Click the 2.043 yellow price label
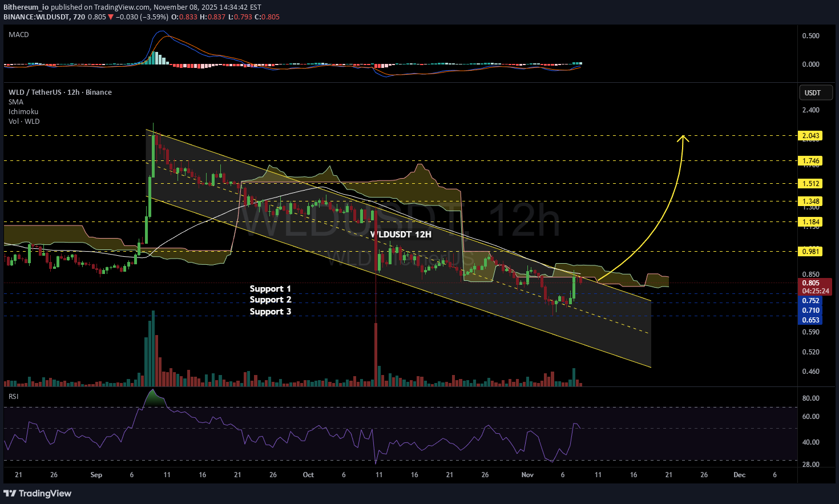 [x=810, y=136]
